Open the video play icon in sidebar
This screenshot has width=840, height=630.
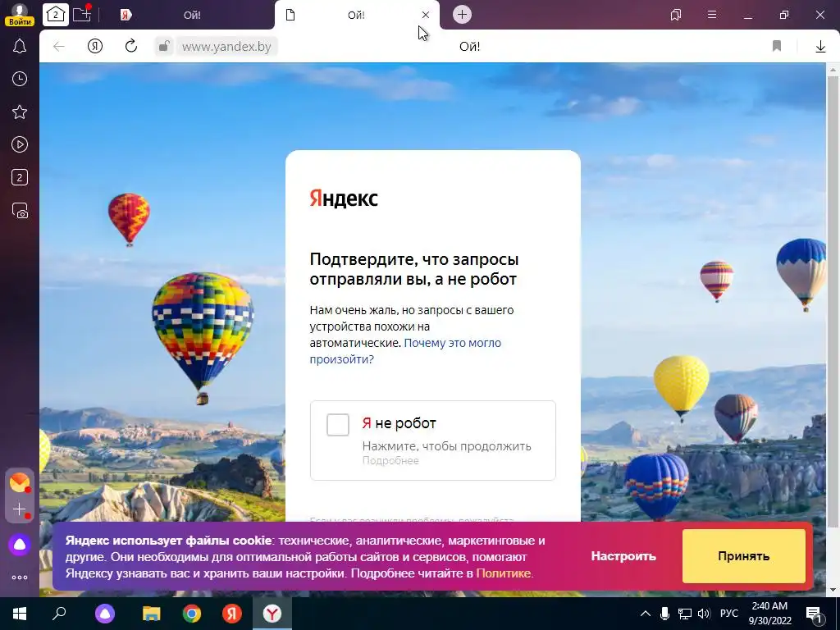[x=20, y=144]
